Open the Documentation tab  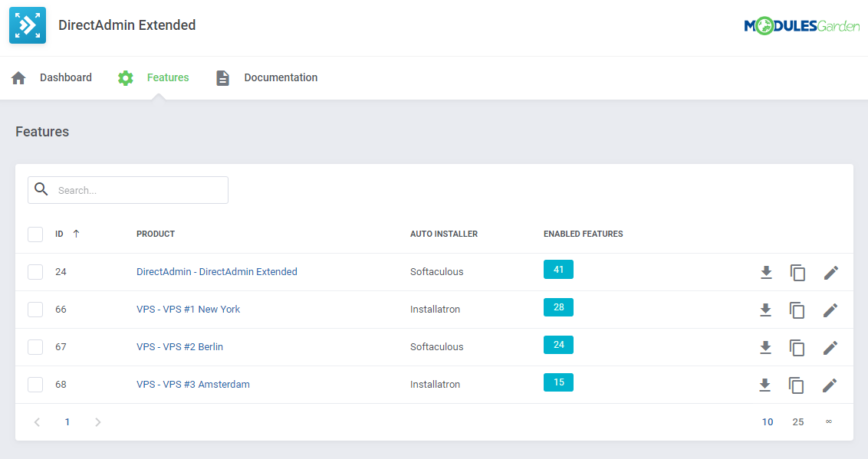281,77
